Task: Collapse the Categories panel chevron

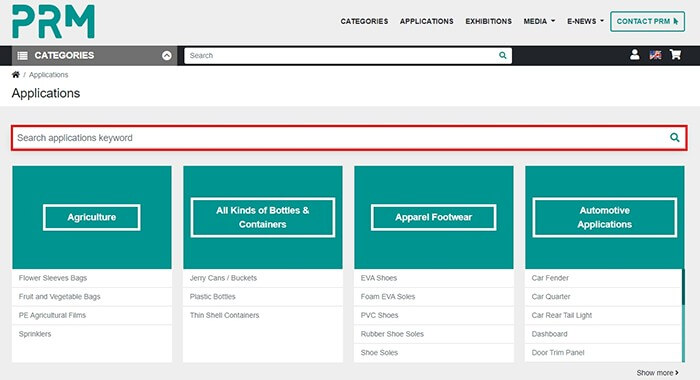Action: (x=167, y=55)
